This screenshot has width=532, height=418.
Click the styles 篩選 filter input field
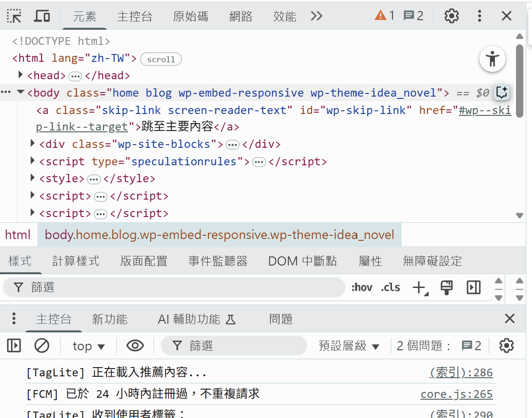[x=183, y=288]
